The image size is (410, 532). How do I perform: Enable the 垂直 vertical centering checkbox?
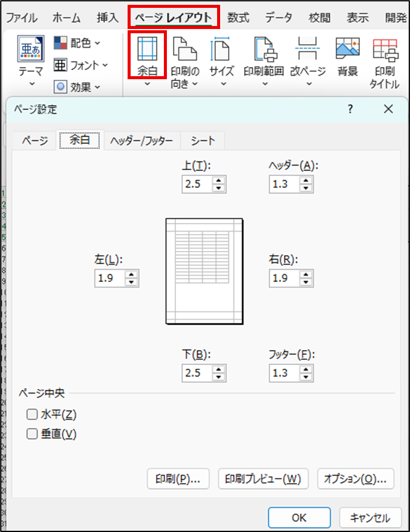coord(32,433)
